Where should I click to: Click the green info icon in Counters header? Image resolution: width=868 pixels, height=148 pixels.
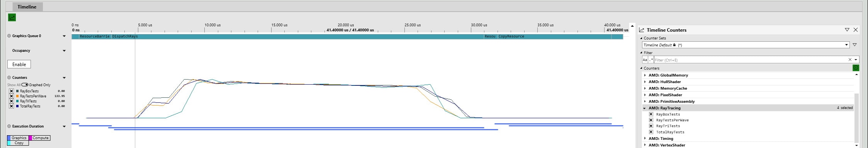point(856,68)
